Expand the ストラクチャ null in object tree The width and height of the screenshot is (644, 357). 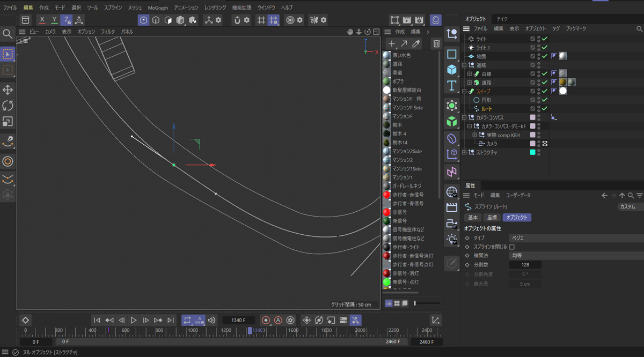(464, 152)
